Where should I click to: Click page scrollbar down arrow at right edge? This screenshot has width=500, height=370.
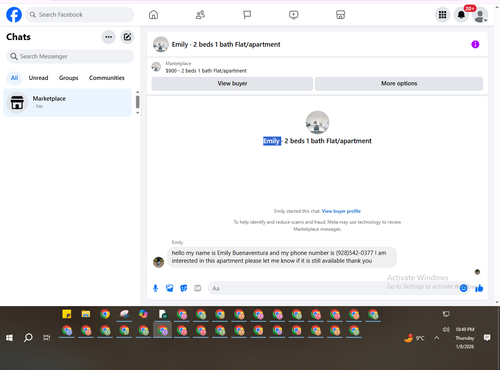(497, 302)
